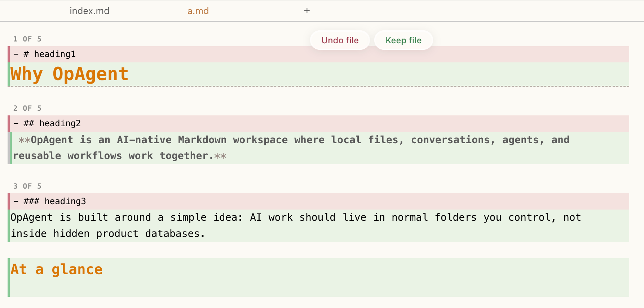Click added heading 'At a glance'
The width and height of the screenshot is (644, 308).
[318, 277]
